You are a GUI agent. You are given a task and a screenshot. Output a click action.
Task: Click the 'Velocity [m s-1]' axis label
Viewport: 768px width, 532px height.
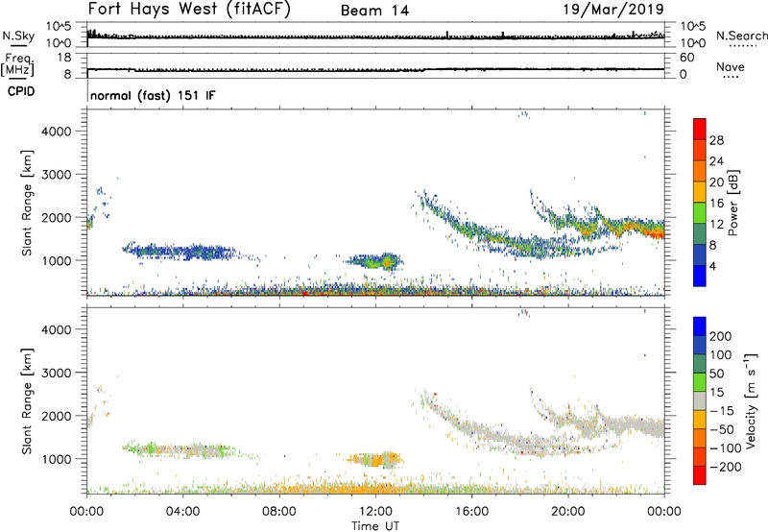pyautogui.click(x=751, y=400)
